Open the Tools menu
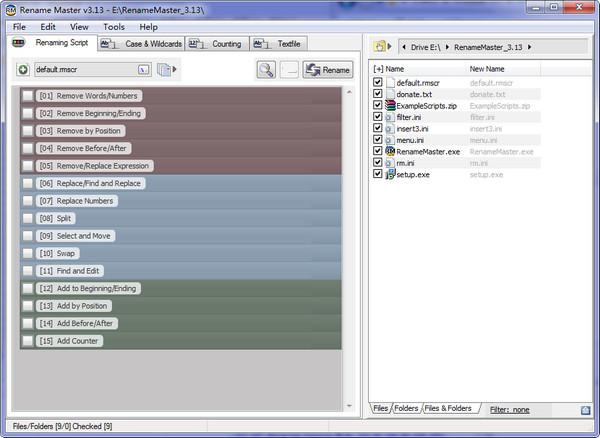Screen dimensions: 600x438 (114, 27)
